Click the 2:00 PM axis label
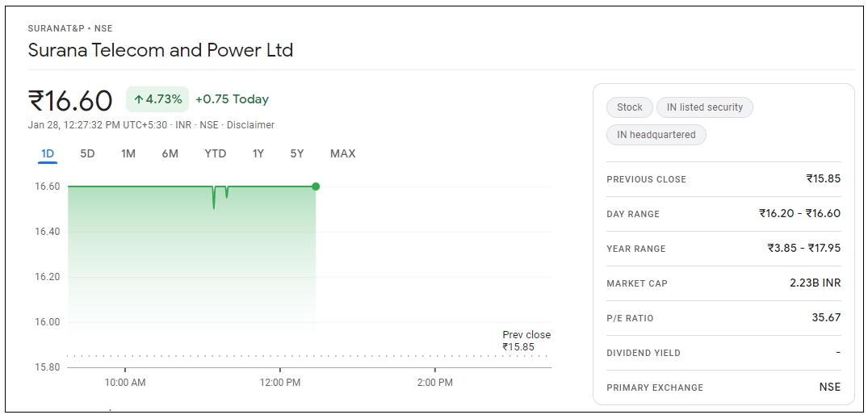868x419 pixels. [x=435, y=383]
